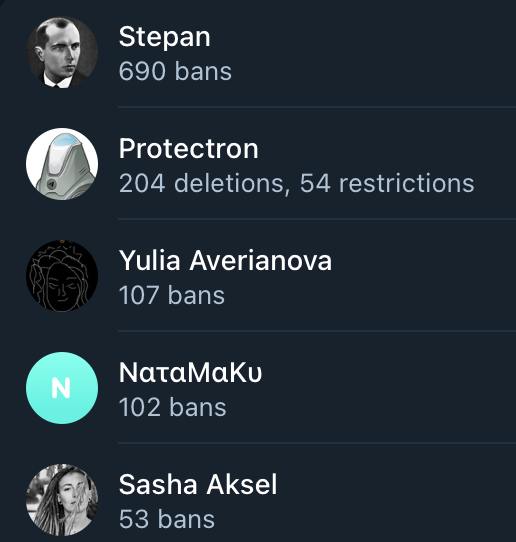The height and width of the screenshot is (542, 516).
Task: Click the 107 bans count
Action: [x=172, y=295]
